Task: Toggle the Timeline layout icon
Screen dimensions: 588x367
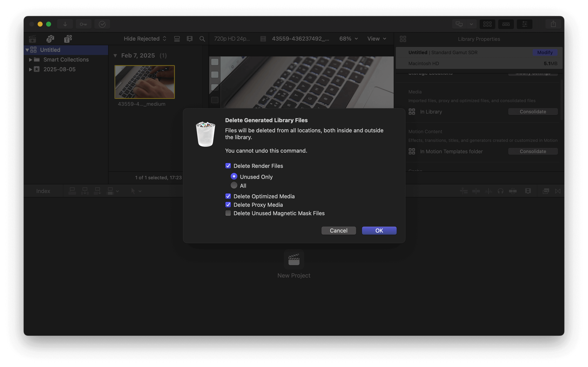Action: click(x=506, y=24)
